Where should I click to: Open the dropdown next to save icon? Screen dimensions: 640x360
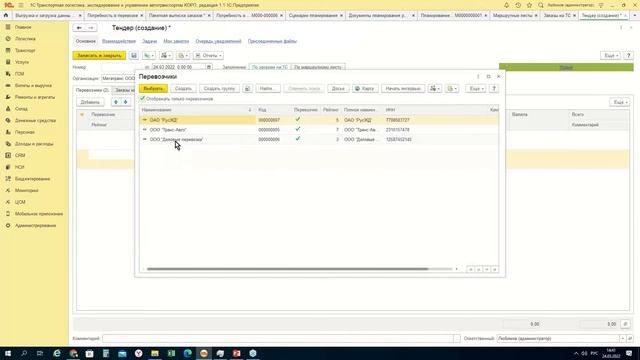pos(149,56)
